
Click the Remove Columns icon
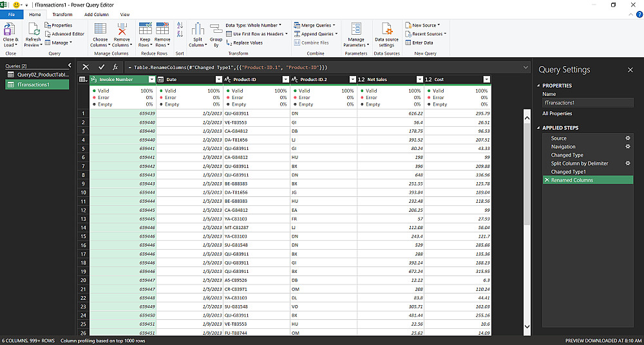(122, 30)
